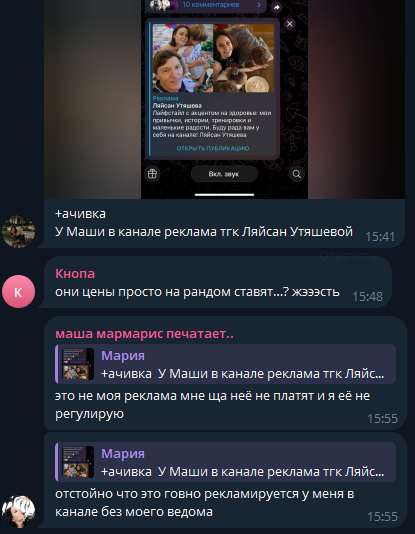This screenshot has width=415, height=534.
Task: Open the gift box icon in screenshot
Action: coord(152,174)
